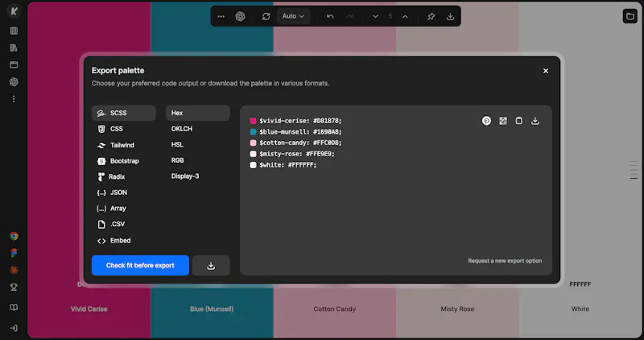
Task: Click the vivid-cerise color swatch in code
Action: click(x=253, y=121)
